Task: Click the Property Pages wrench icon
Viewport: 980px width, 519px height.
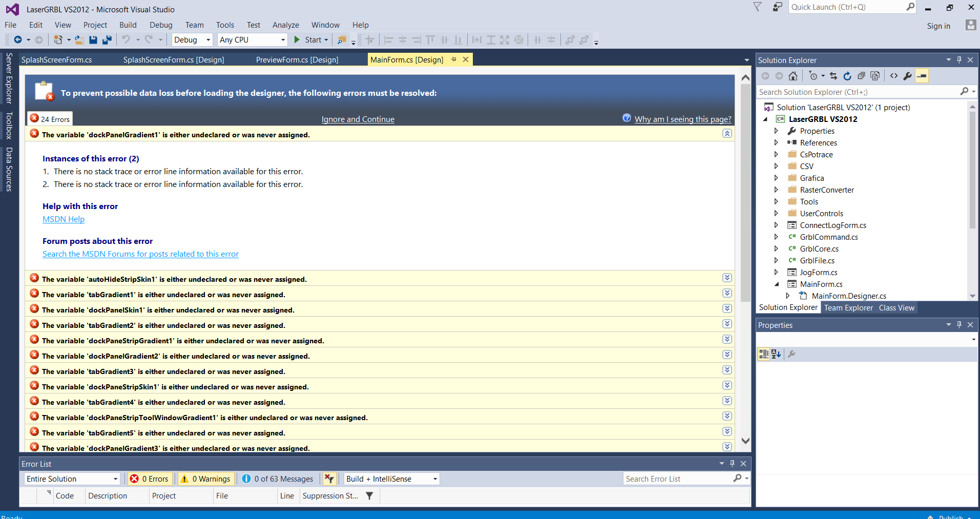Action: 791,354
